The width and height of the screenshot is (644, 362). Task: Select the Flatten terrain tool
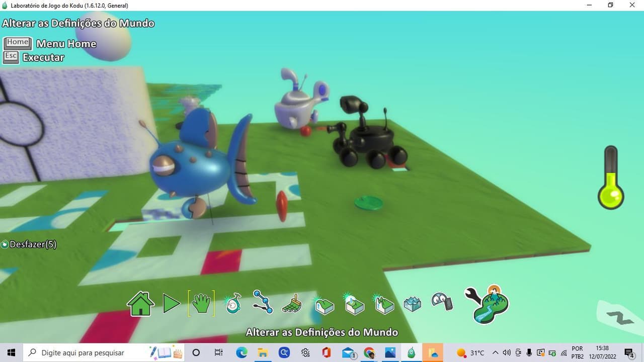point(354,304)
